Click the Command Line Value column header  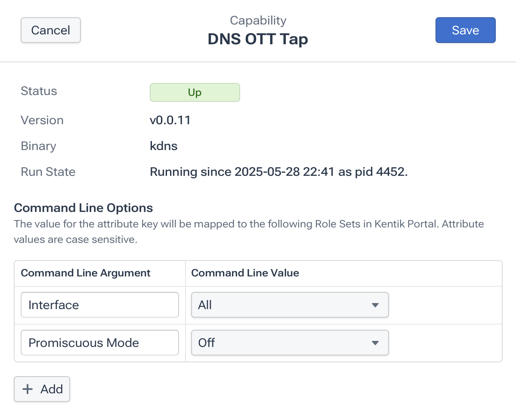[245, 273]
